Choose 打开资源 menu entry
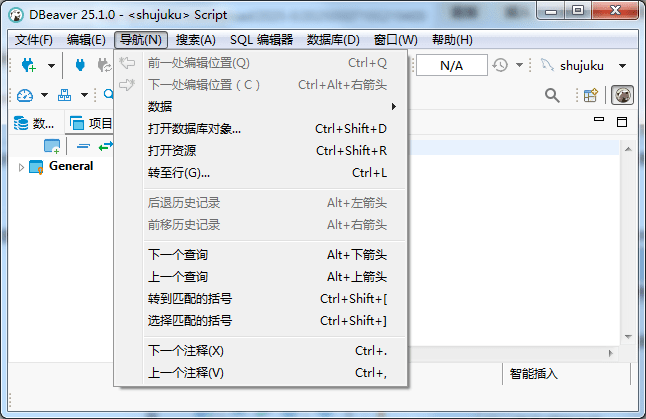646x419 pixels. point(260,151)
